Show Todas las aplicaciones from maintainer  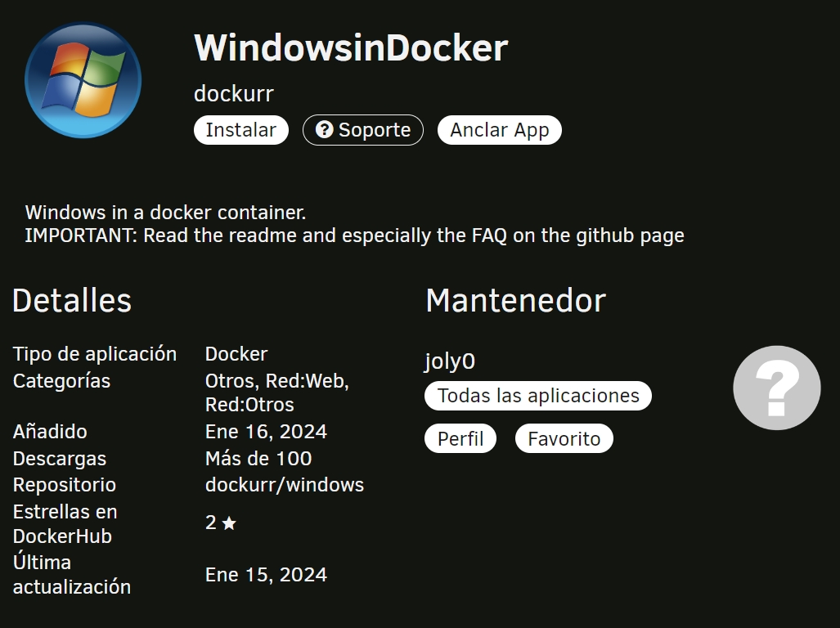pyautogui.click(x=538, y=396)
